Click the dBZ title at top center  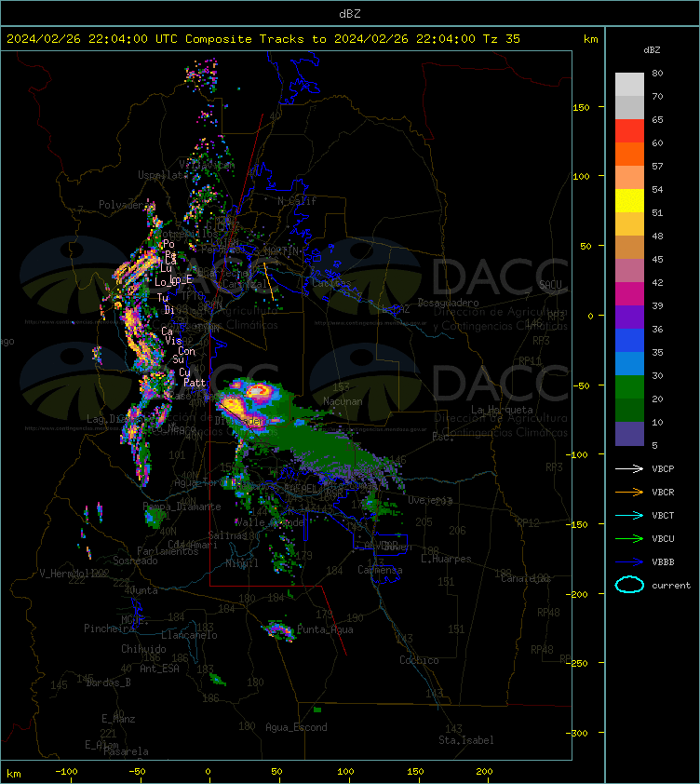click(349, 14)
